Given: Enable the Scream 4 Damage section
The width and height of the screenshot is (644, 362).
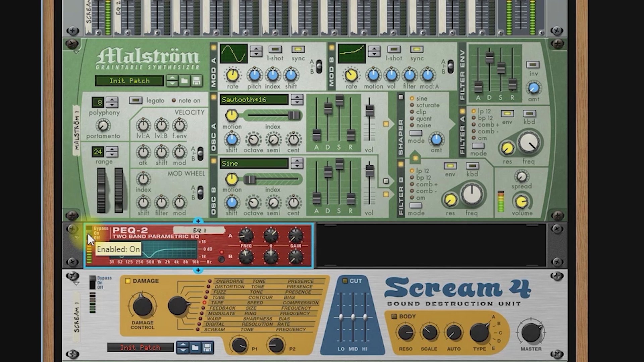Looking at the screenshot, I should point(127,281).
